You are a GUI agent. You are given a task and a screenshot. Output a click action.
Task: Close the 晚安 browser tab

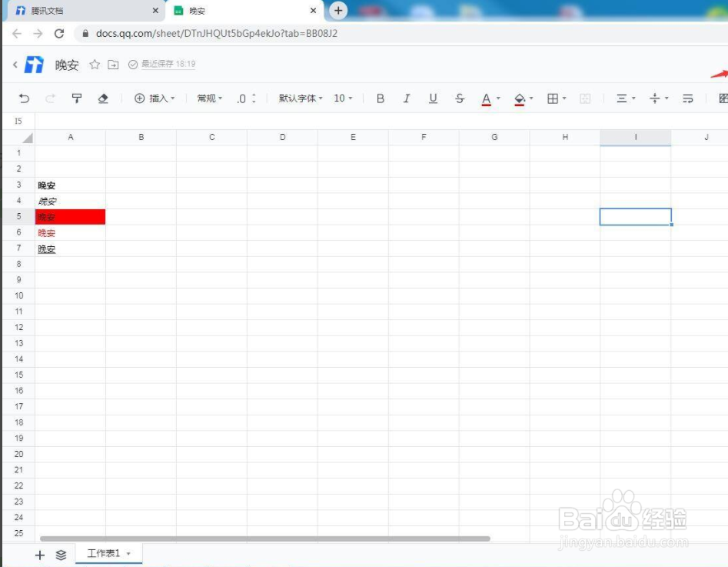click(x=314, y=10)
